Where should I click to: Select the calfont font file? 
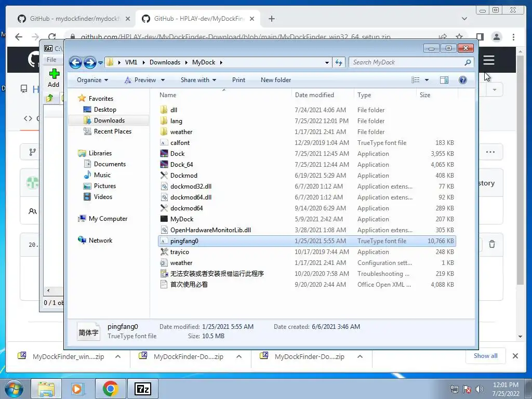click(x=180, y=143)
